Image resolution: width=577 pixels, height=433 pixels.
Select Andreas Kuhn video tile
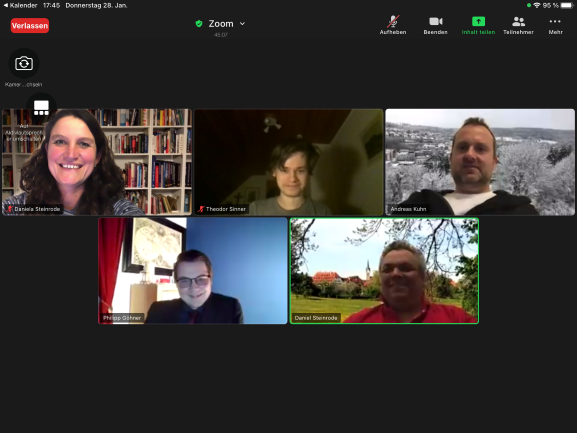click(x=480, y=162)
